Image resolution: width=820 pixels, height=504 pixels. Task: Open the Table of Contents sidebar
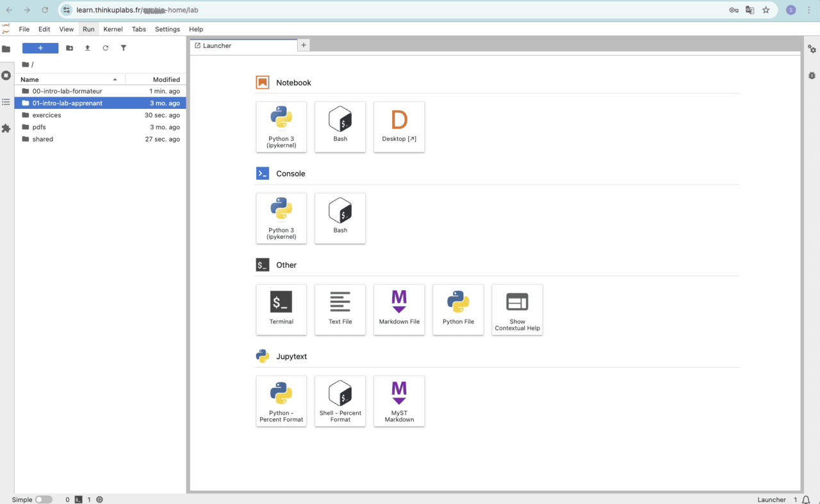[6, 102]
